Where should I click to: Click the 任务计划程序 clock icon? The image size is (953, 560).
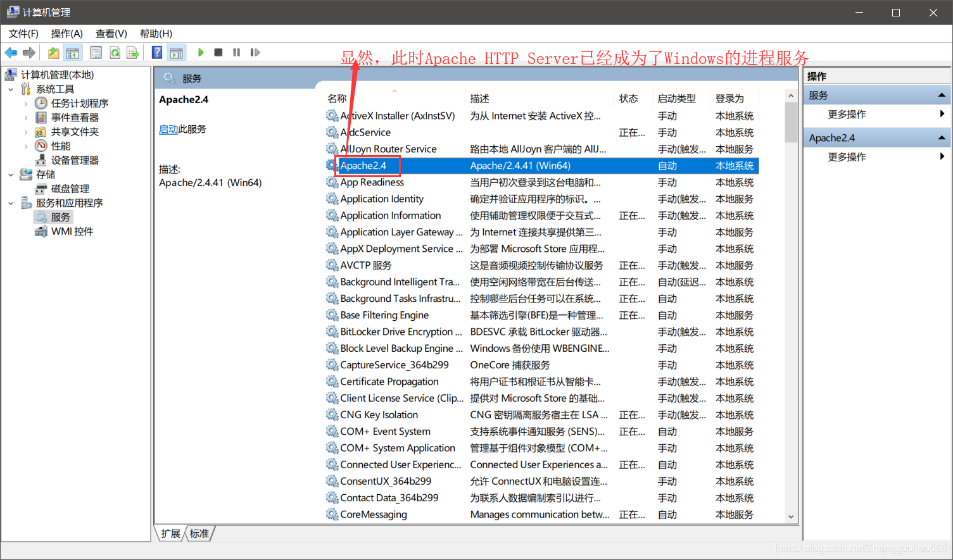click(41, 103)
